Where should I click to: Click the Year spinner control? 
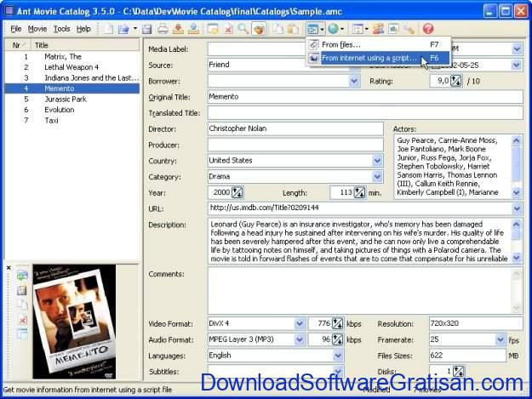pos(237,192)
